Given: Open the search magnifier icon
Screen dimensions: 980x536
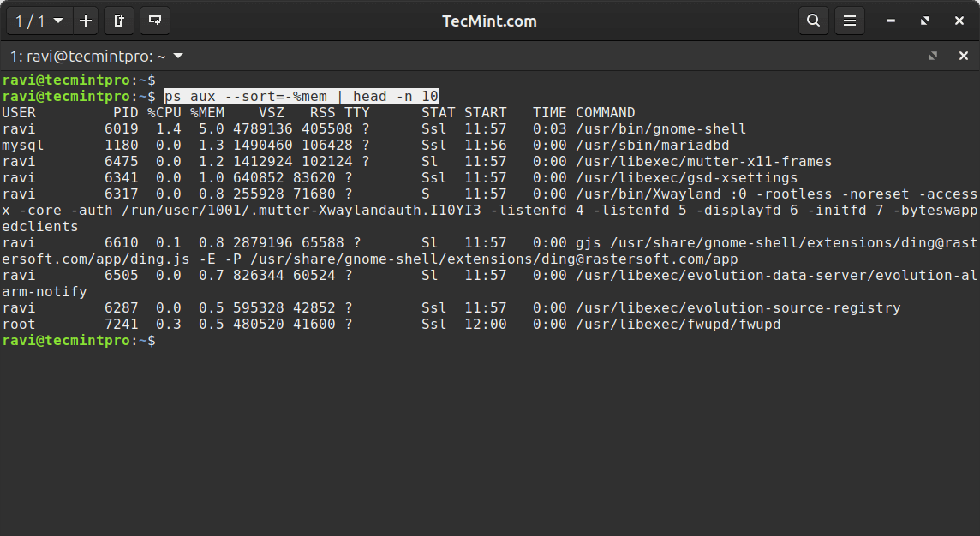Looking at the screenshot, I should coord(813,20).
